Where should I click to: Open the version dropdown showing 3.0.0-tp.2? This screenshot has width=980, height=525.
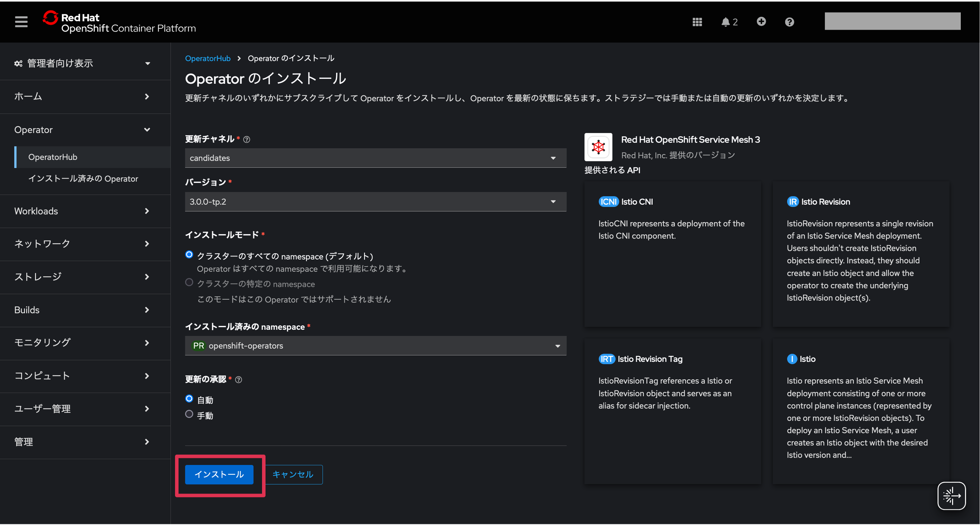pos(375,202)
